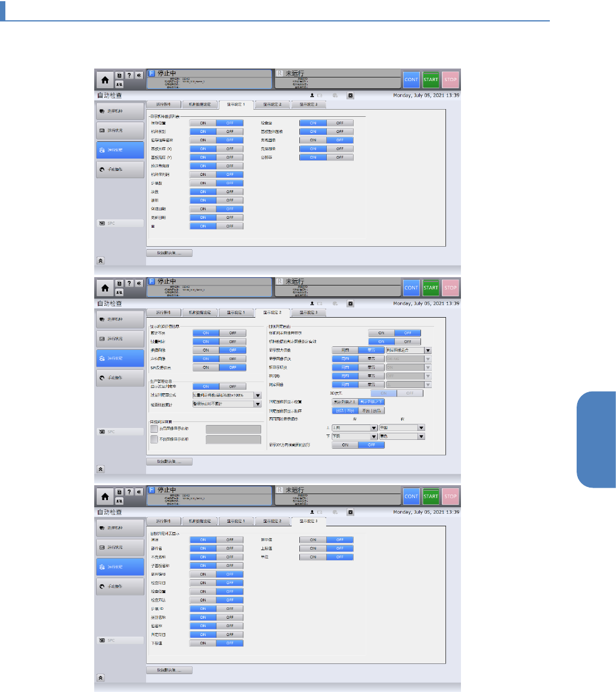Click the user icon near the date, 显示设定 1 screen
The height and width of the screenshot is (692, 616).
(x=312, y=95)
